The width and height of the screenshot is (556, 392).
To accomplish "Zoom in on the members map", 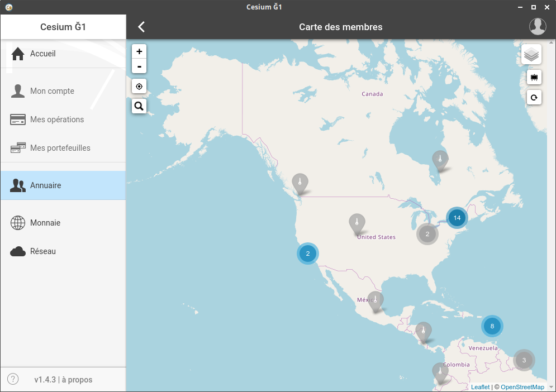I will point(139,51).
